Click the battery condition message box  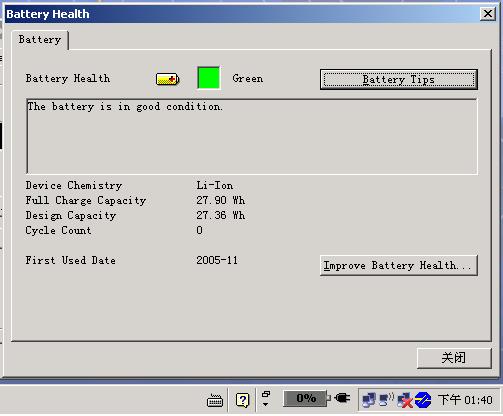point(252,136)
